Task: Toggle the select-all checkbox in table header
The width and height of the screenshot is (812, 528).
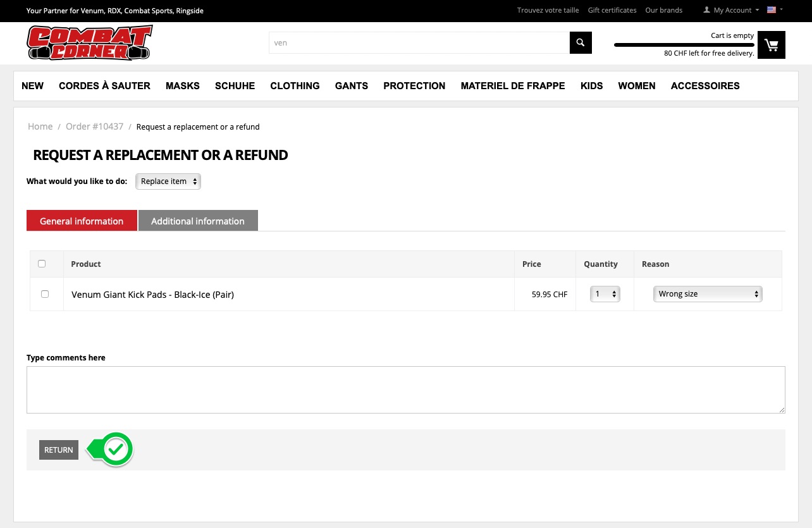Action: click(42, 264)
